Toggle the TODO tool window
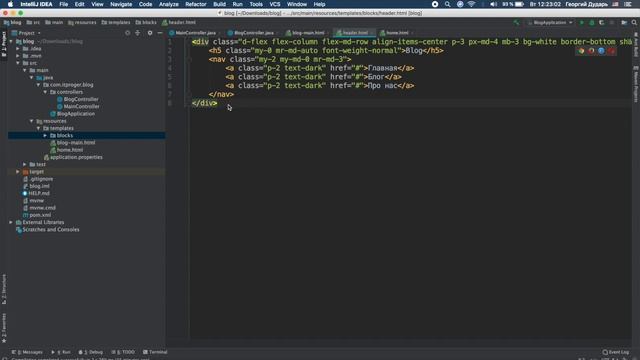The image size is (640, 360). click(x=123, y=352)
